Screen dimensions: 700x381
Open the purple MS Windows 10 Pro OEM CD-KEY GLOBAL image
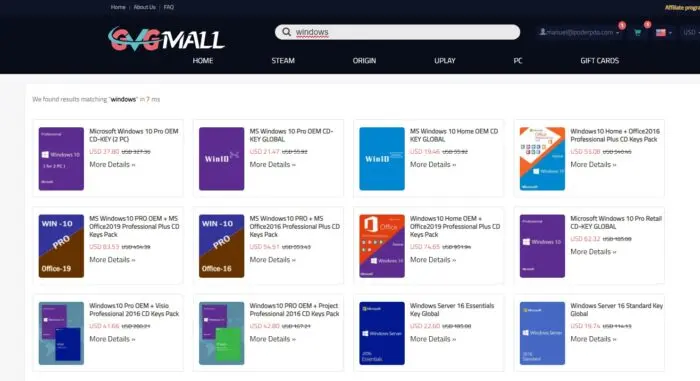point(221,159)
